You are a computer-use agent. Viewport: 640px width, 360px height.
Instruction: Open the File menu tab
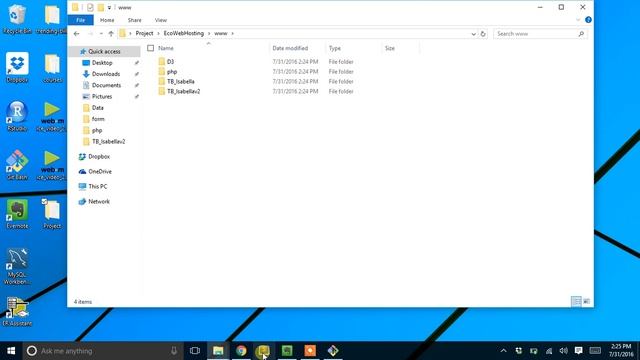[x=80, y=20]
